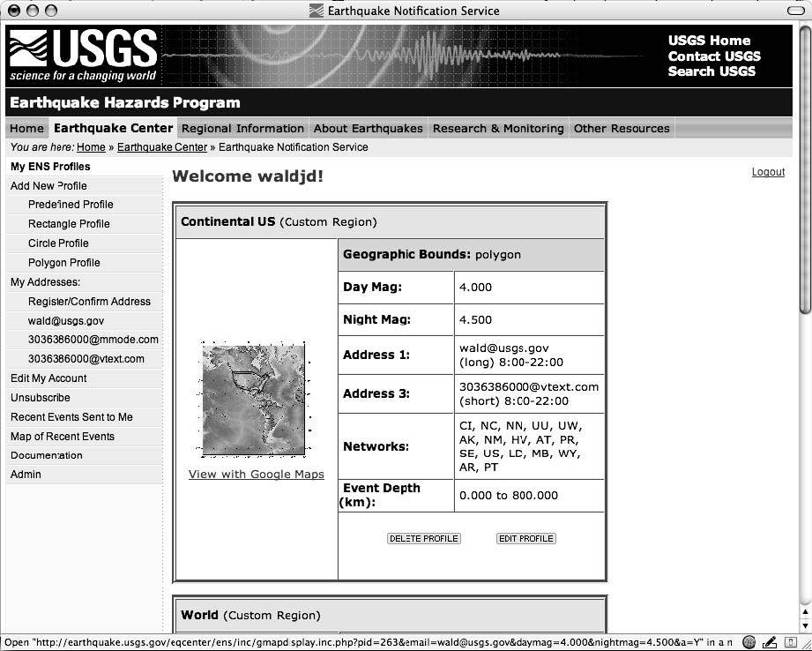
Task: Follow the Earthquake Center breadcrumb link
Action: [x=162, y=147]
